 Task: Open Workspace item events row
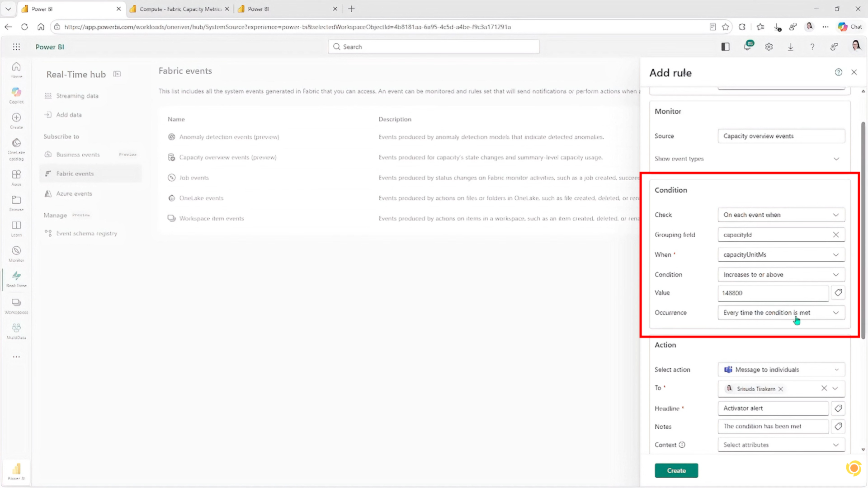211,218
